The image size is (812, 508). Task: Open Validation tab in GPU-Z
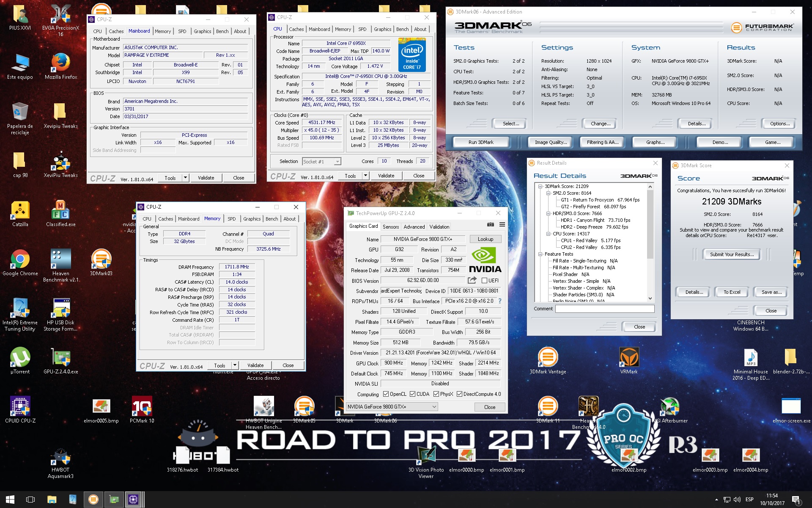coord(439,227)
